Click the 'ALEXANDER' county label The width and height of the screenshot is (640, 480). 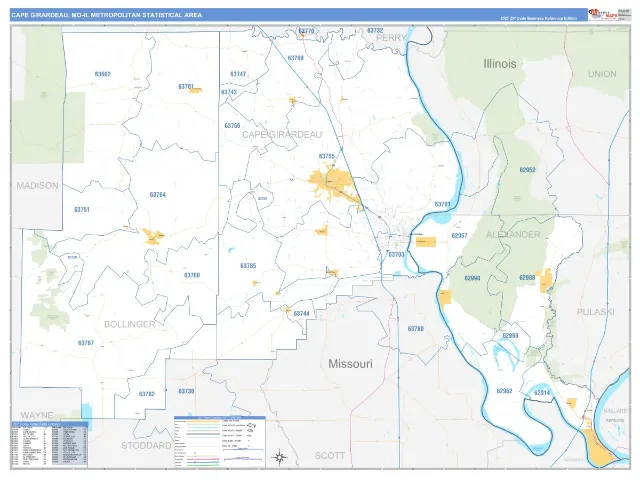pyautogui.click(x=513, y=234)
